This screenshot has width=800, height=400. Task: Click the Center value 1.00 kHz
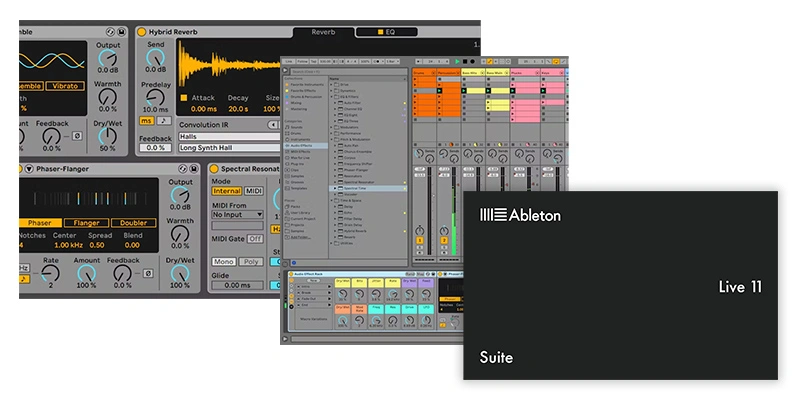pos(68,245)
